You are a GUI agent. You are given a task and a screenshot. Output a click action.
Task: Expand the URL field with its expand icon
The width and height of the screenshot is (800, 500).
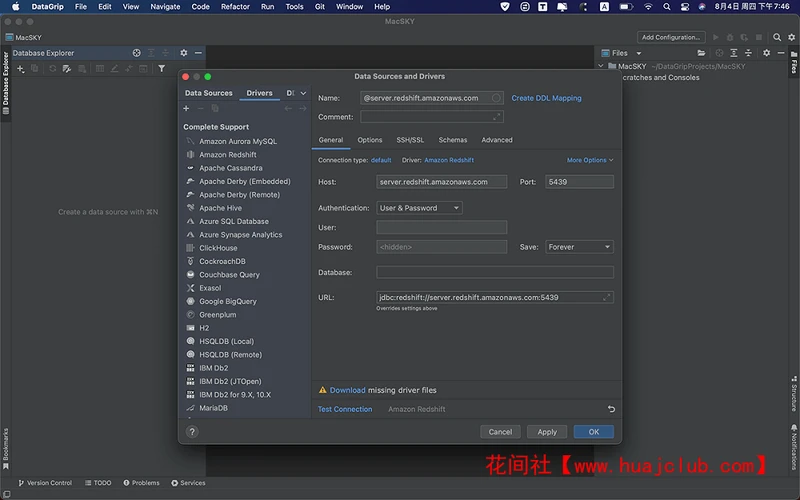[x=606, y=297]
